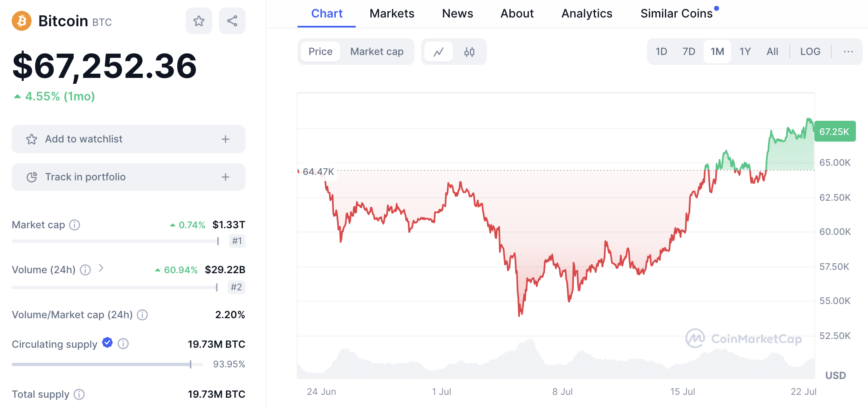Image resolution: width=868 pixels, height=409 pixels.
Task: Expand additional chart options via ellipsis
Action: pyautogui.click(x=848, y=51)
